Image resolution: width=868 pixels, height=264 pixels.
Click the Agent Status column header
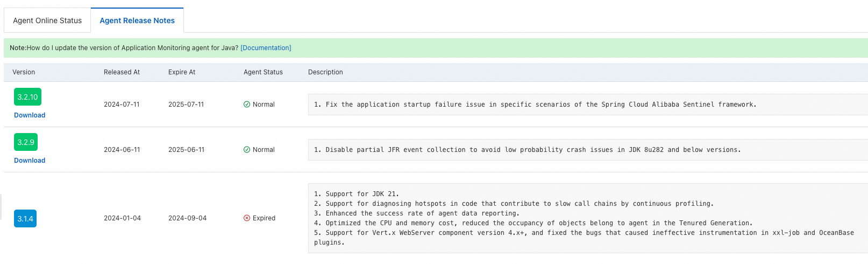(263, 72)
